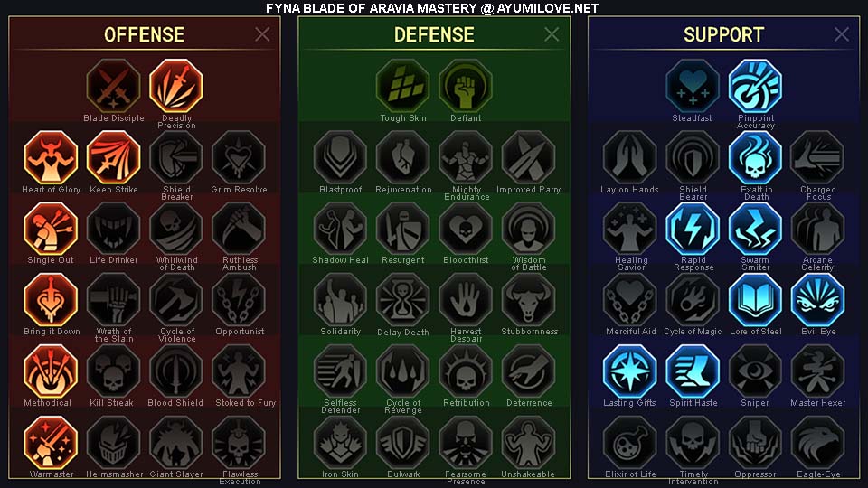
Task: Select the Swarm Smiter mastery icon
Action: [x=755, y=229]
